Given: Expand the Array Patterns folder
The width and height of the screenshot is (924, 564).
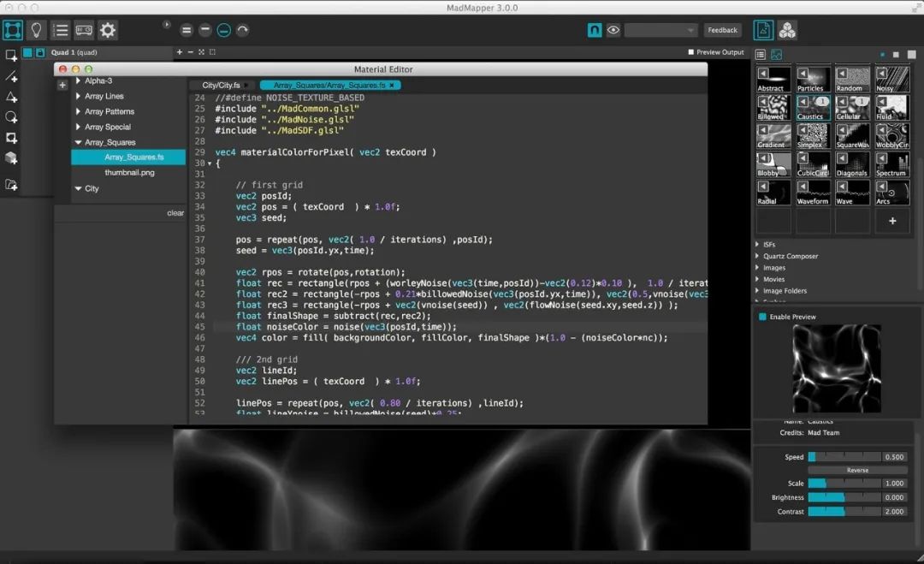Looking at the screenshot, I should (78, 111).
